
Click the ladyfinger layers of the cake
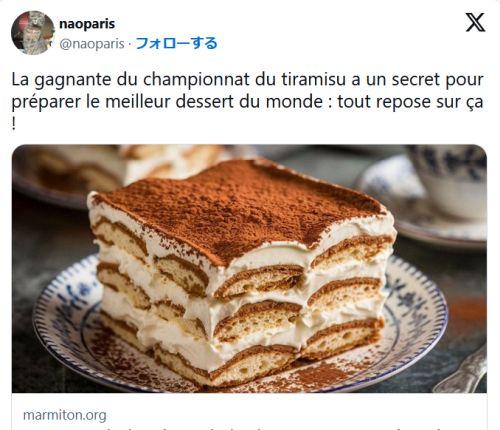click(240, 300)
